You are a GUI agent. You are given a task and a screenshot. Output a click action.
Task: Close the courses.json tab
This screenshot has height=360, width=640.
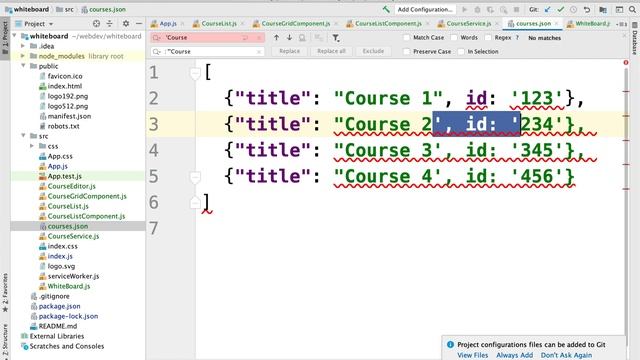click(556, 24)
